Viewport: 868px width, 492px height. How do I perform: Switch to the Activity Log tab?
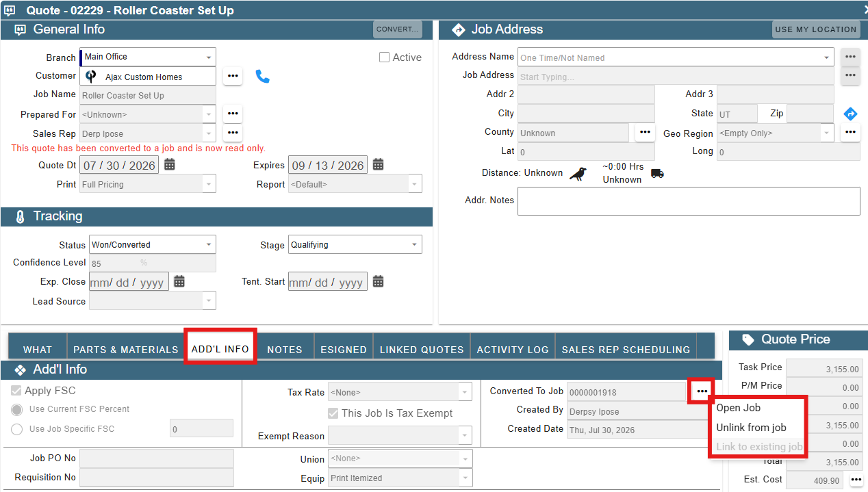pyautogui.click(x=513, y=349)
